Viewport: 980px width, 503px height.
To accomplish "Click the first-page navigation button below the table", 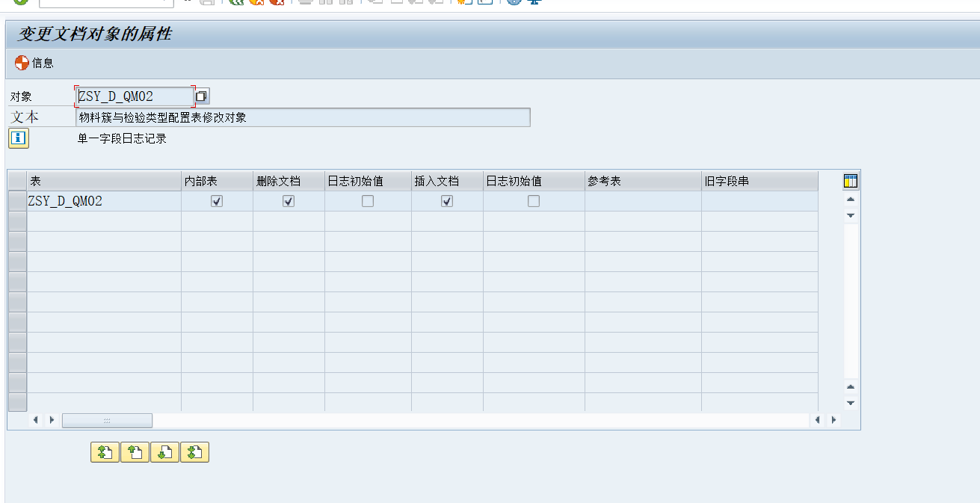I will [x=105, y=451].
